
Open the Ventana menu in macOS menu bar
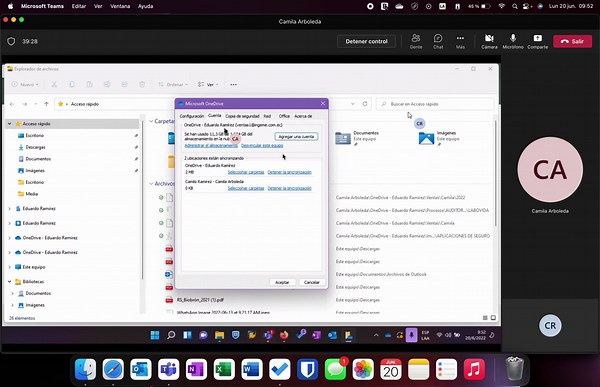(120, 6)
